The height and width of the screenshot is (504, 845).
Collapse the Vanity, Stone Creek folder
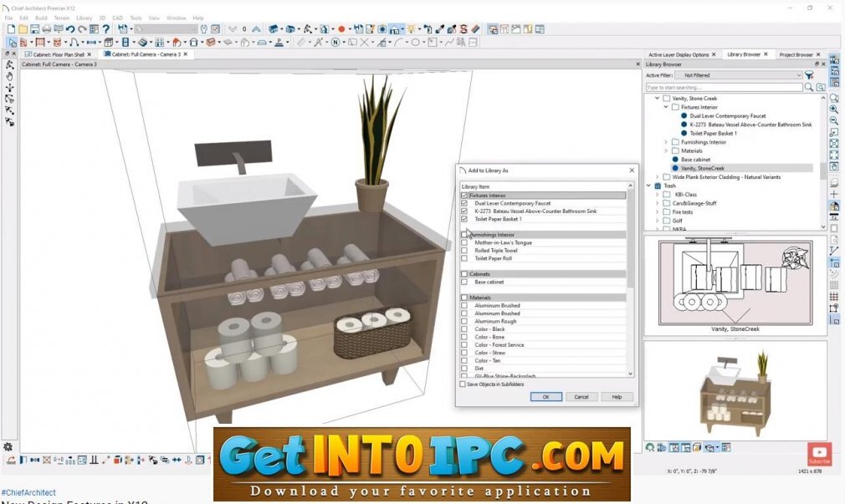[657, 99]
